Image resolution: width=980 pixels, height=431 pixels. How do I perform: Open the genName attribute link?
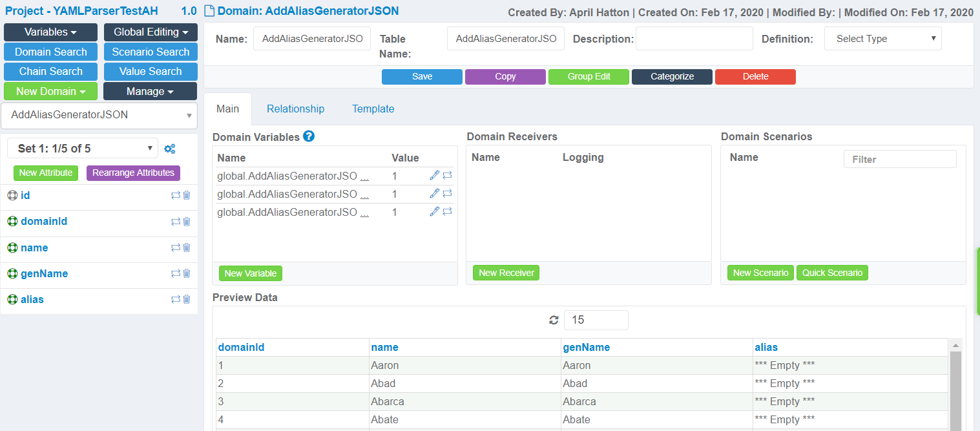click(x=44, y=273)
